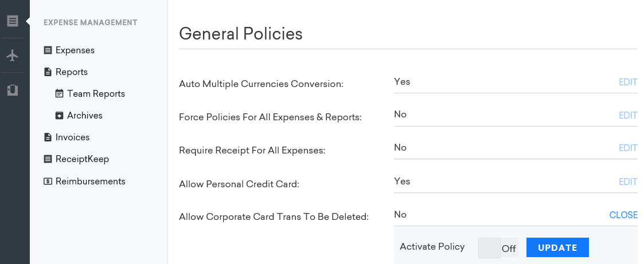
Task: Click the third left rail module icon
Action: pyautogui.click(x=13, y=90)
